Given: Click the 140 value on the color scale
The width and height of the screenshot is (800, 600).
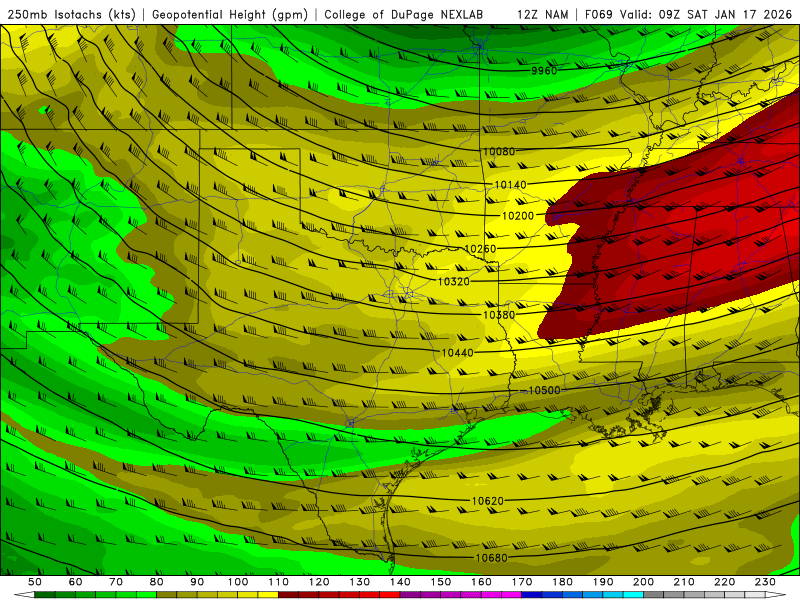Looking at the screenshot, I should pyautogui.click(x=400, y=582).
